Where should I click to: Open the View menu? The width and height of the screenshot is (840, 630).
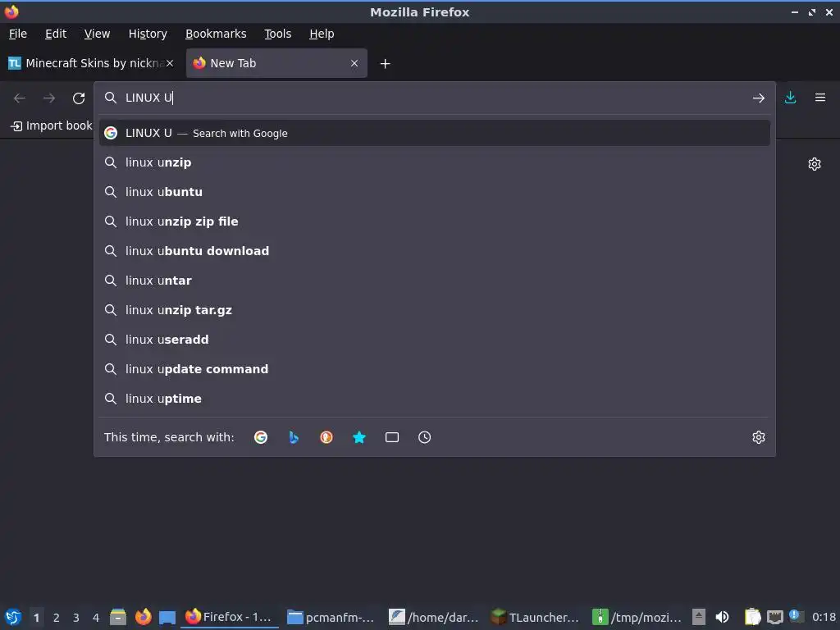click(97, 34)
